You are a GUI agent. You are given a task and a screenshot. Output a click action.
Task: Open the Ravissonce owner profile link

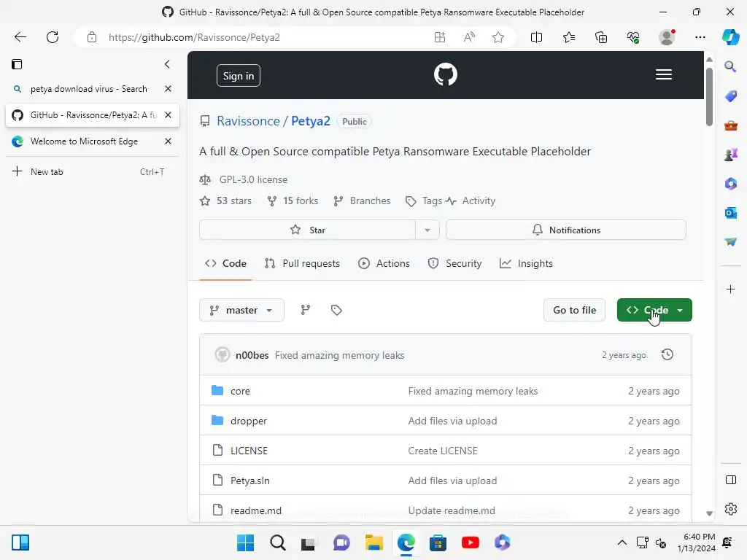[248, 121]
